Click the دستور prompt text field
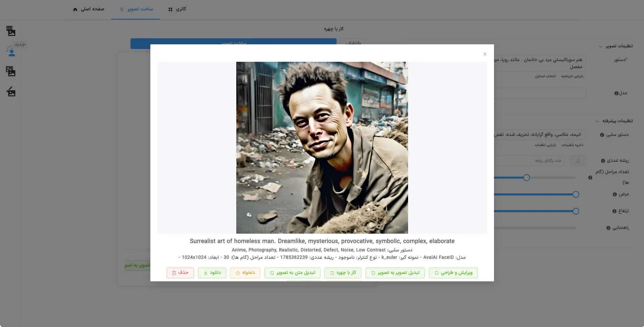Image resolution: width=644 pixels, height=327 pixels. [540, 63]
